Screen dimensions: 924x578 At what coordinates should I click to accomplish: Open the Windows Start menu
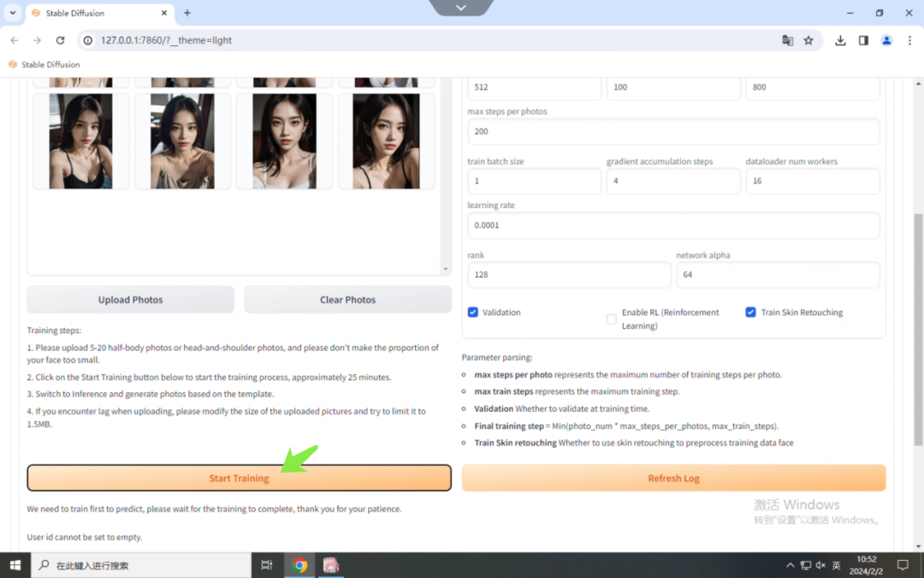point(15,565)
